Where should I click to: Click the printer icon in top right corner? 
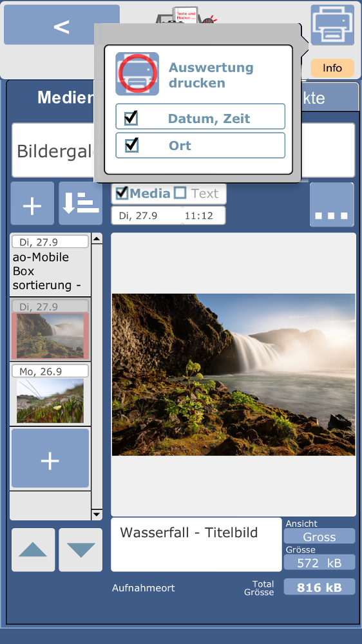click(x=332, y=24)
